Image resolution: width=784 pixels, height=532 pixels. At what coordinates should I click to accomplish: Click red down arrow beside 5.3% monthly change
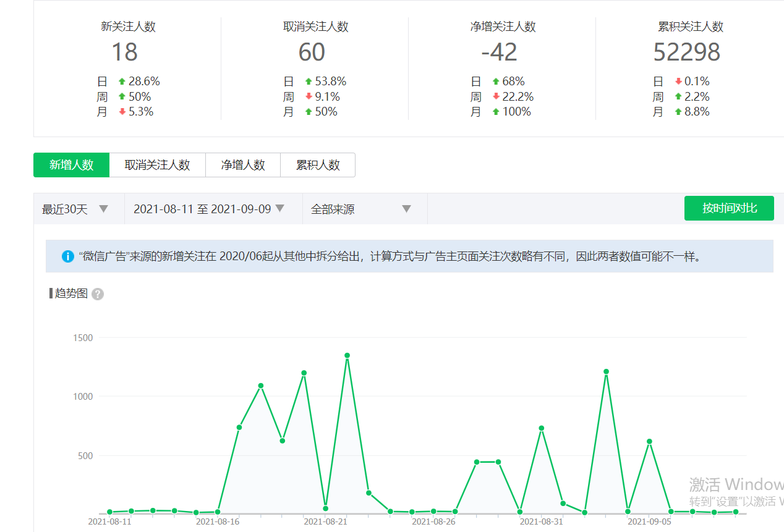pyautogui.click(x=122, y=112)
